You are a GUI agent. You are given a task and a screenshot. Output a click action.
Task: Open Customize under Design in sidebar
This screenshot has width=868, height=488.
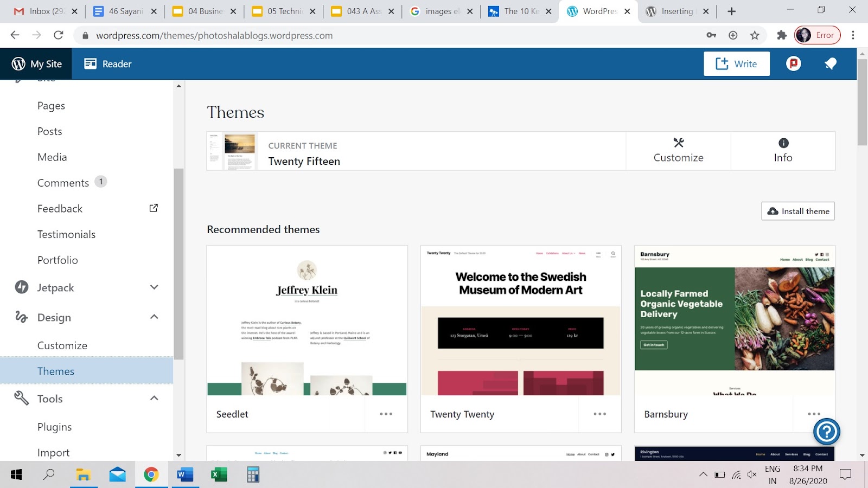(x=62, y=345)
